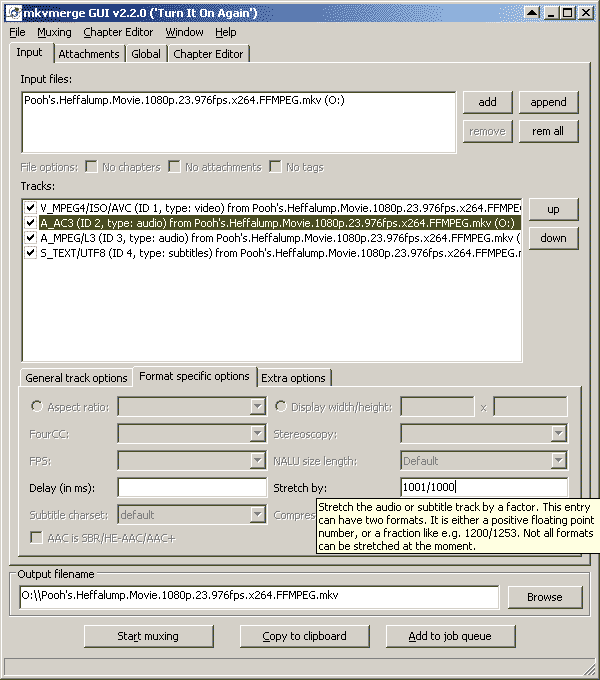
Task: Toggle the No tags checkbox
Action: [x=275, y=167]
